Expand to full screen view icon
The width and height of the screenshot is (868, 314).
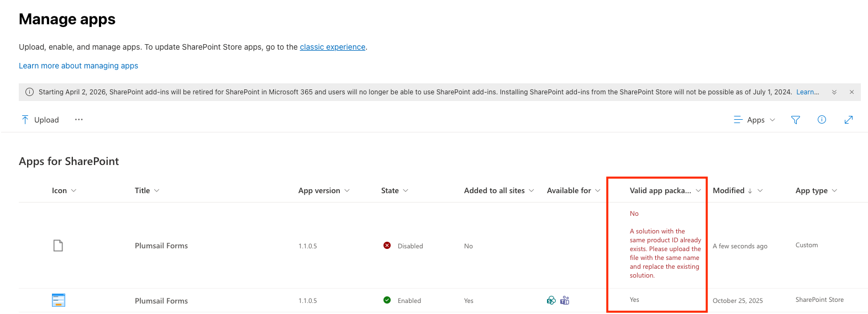pyautogui.click(x=848, y=120)
